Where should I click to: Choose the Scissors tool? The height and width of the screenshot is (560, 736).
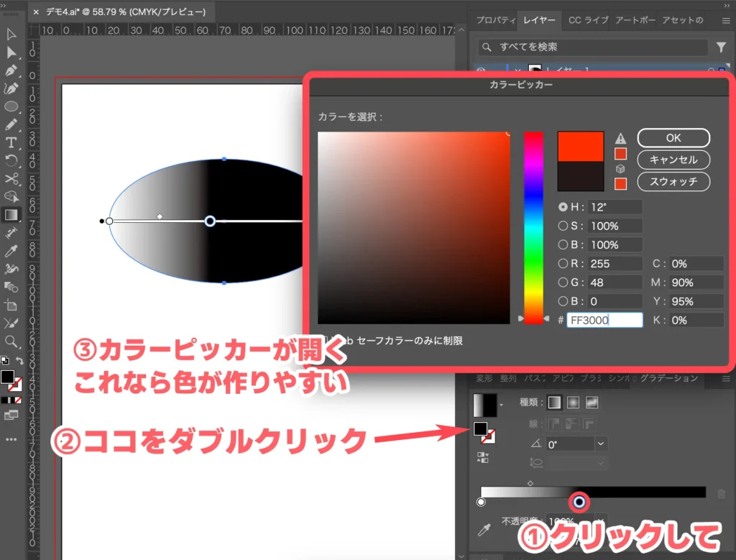11,178
